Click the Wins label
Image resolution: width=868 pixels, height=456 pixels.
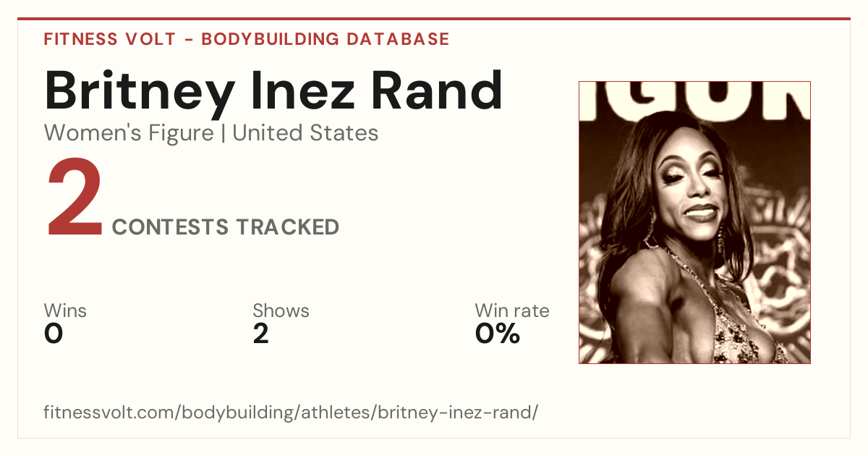click(65, 311)
